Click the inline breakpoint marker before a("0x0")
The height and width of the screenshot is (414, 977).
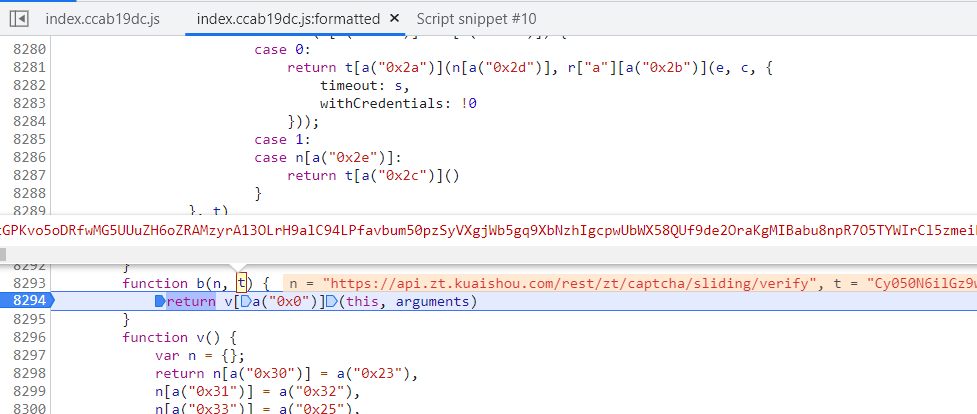[x=246, y=302]
